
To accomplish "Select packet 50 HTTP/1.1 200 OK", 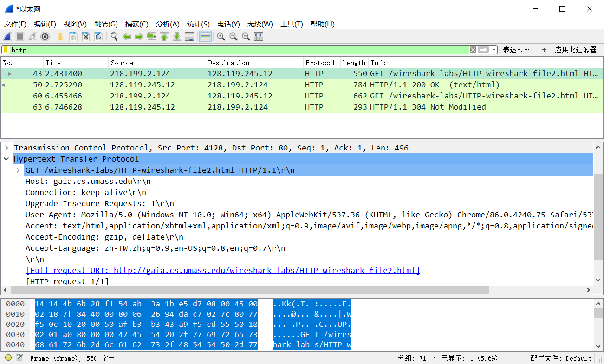I will tap(302, 85).
